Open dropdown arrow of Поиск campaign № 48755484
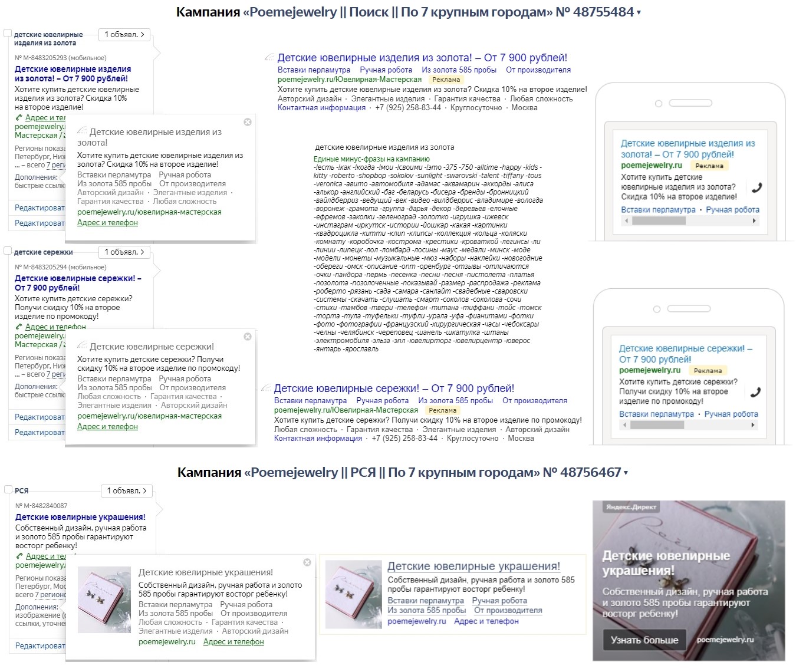The width and height of the screenshot is (796, 672). pyautogui.click(x=639, y=13)
